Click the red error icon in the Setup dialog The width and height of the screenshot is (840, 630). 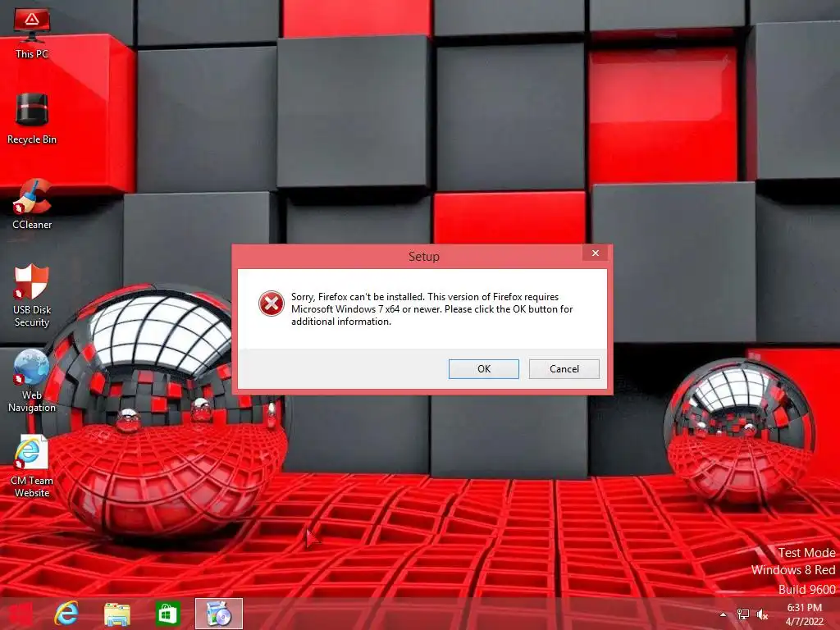(272, 304)
